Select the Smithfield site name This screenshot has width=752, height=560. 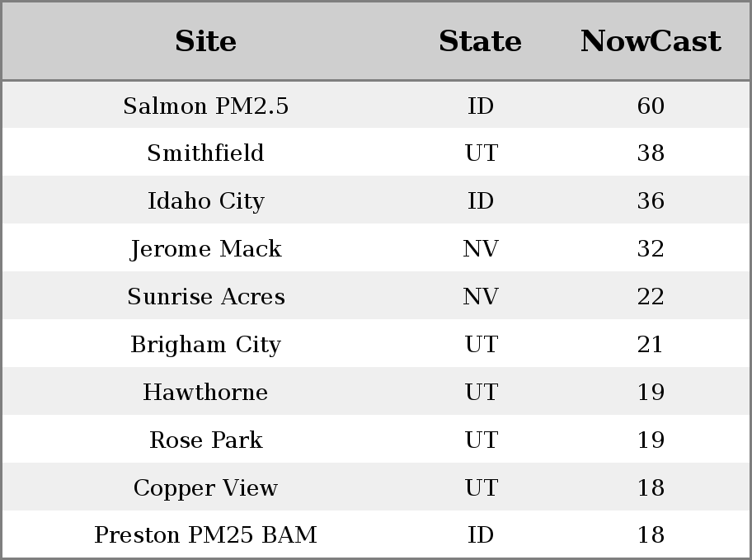[205, 153]
